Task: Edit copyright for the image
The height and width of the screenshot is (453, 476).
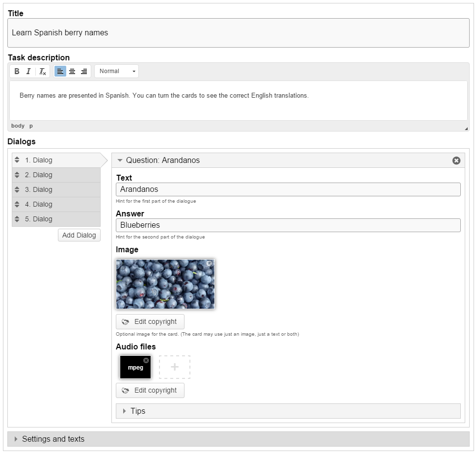Action: tap(150, 322)
